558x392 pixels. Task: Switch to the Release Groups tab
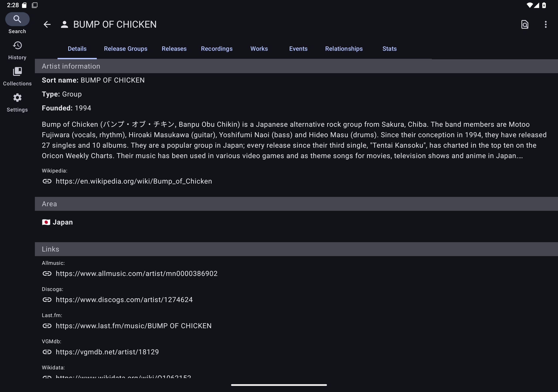pos(125,49)
